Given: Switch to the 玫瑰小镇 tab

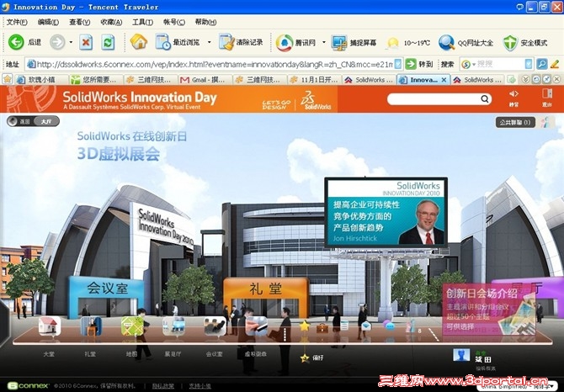Looking at the screenshot, I should [41, 80].
